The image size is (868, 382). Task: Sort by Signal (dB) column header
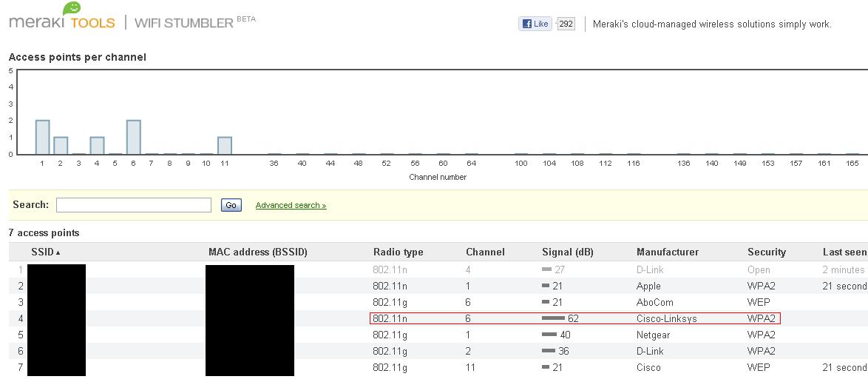pos(567,252)
